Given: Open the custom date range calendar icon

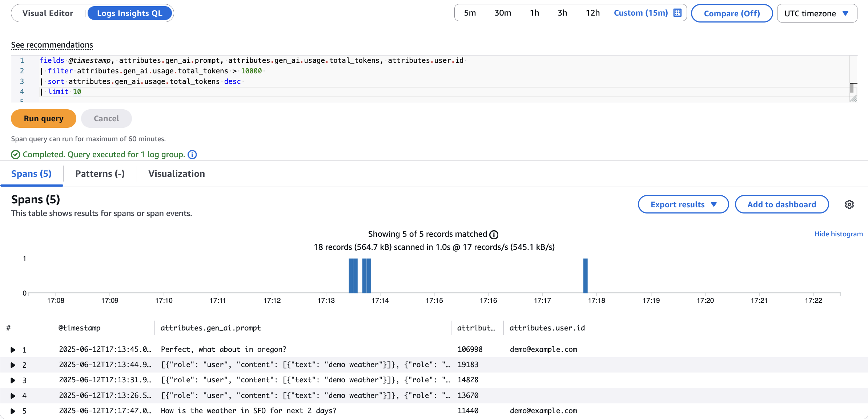Looking at the screenshot, I should pyautogui.click(x=677, y=12).
